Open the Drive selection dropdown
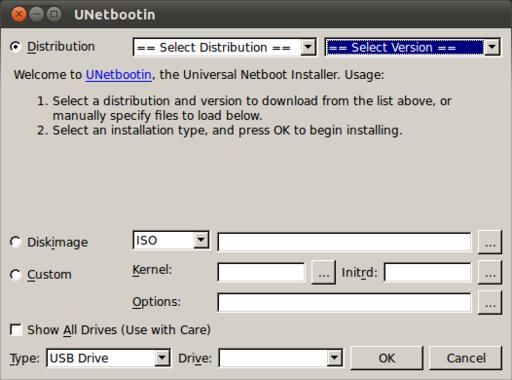The width and height of the screenshot is (512, 380). tap(281, 358)
